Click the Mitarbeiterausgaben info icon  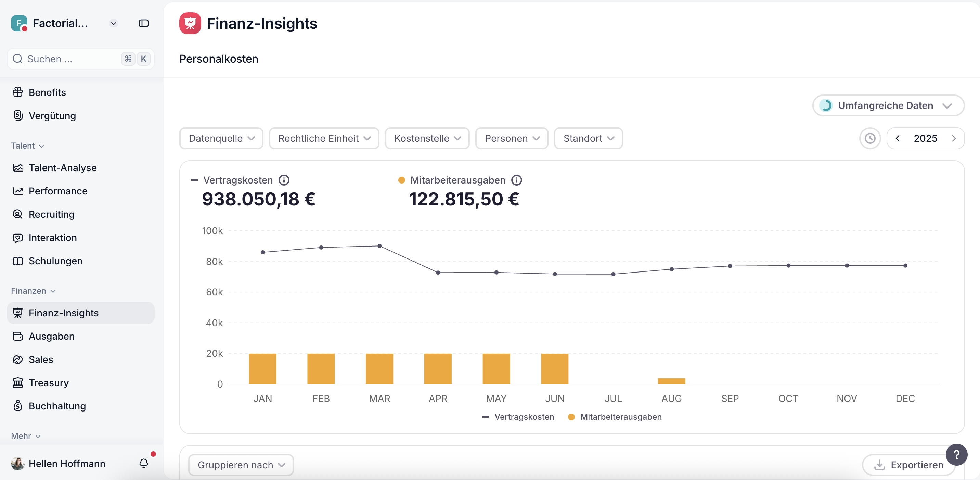pos(516,180)
